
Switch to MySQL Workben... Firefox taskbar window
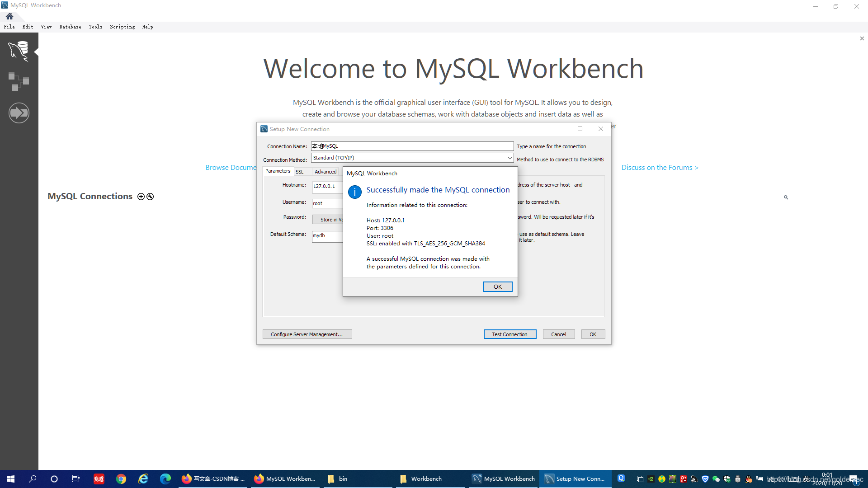pyautogui.click(x=285, y=479)
